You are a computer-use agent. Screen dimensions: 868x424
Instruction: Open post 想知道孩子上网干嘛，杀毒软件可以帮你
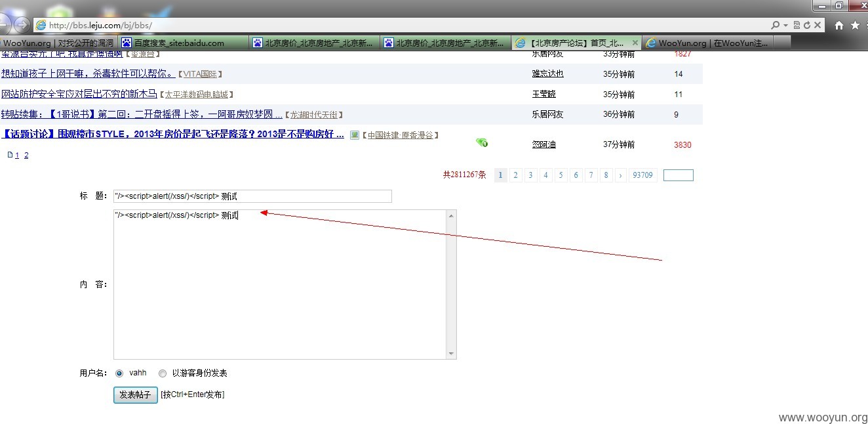click(88, 74)
